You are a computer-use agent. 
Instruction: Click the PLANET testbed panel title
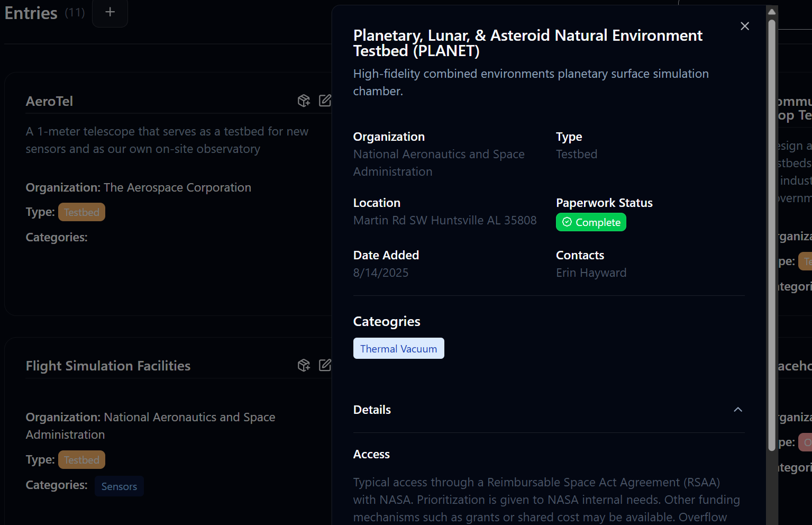coord(527,43)
